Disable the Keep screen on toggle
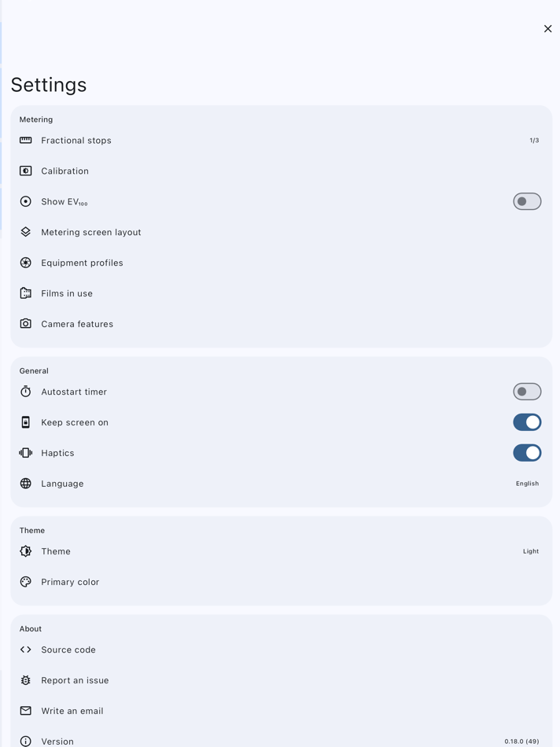 pos(527,422)
